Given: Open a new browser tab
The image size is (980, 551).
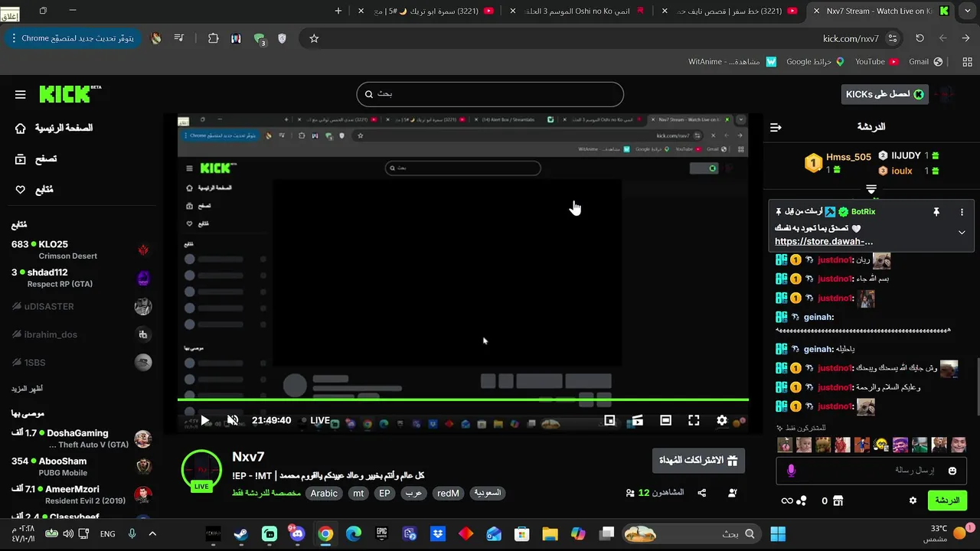Looking at the screenshot, I should (x=338, y=11).
